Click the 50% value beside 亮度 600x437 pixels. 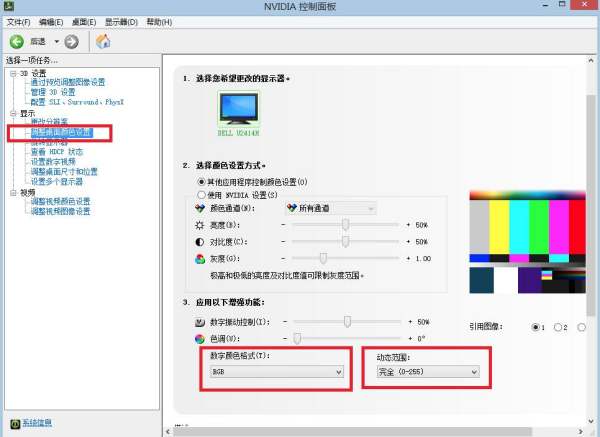tap(421, 225)
